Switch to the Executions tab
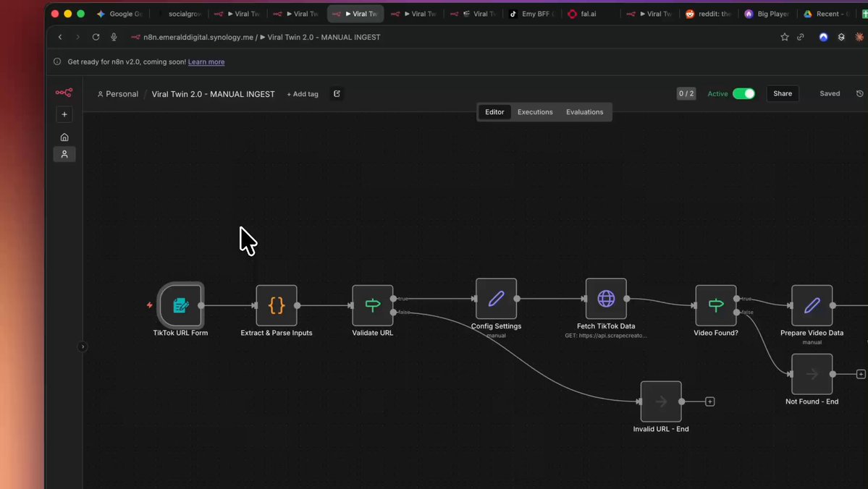The height and width of the screenshot is (489, 868). pos(535,112)
